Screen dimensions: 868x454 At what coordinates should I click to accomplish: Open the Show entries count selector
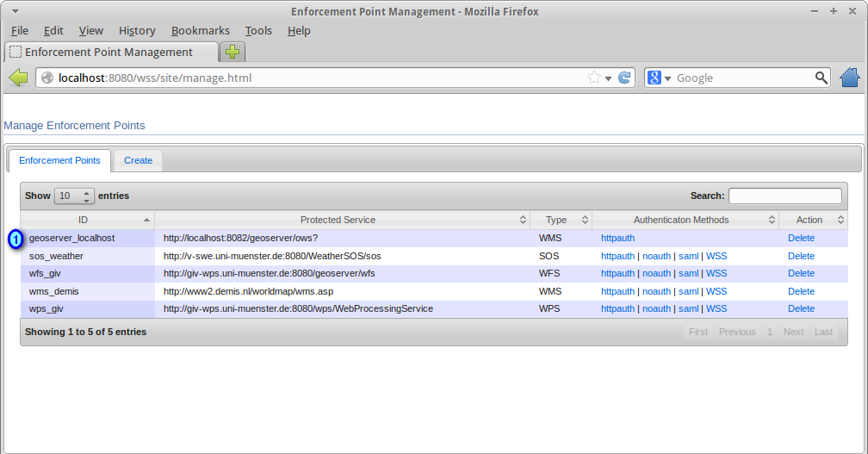pyautogui.click(x=74, y=196)
